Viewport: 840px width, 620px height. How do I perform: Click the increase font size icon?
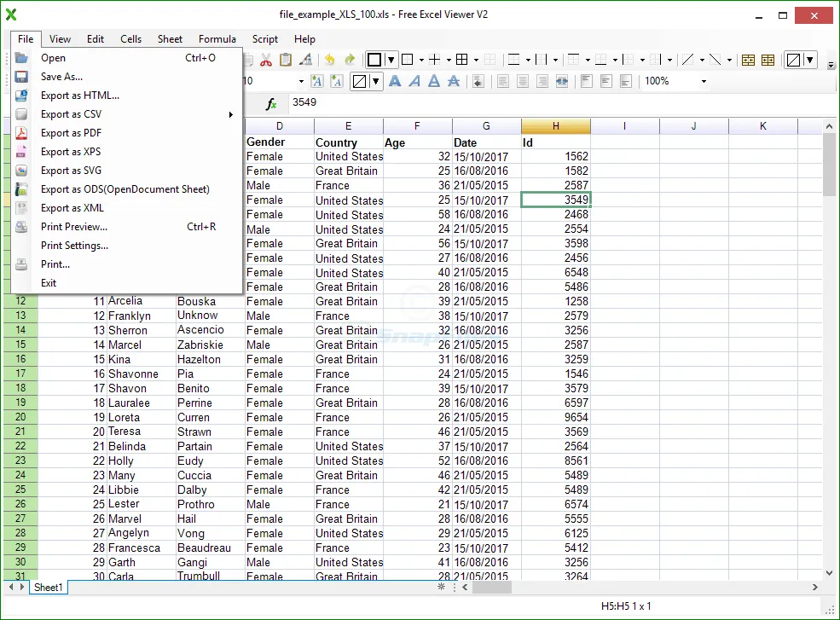[x=316, y=81]
